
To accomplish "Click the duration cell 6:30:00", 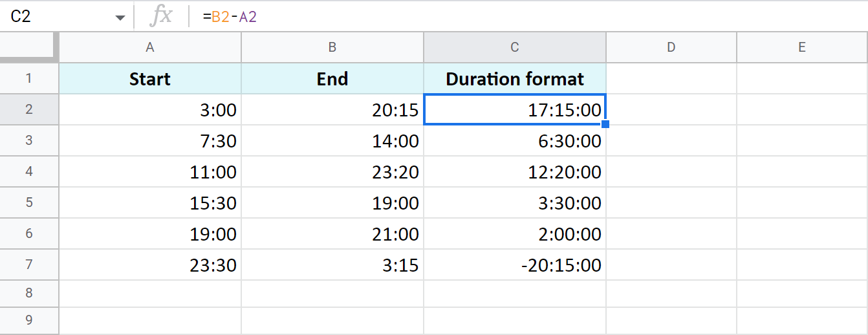I will click(x=515, y=141).
